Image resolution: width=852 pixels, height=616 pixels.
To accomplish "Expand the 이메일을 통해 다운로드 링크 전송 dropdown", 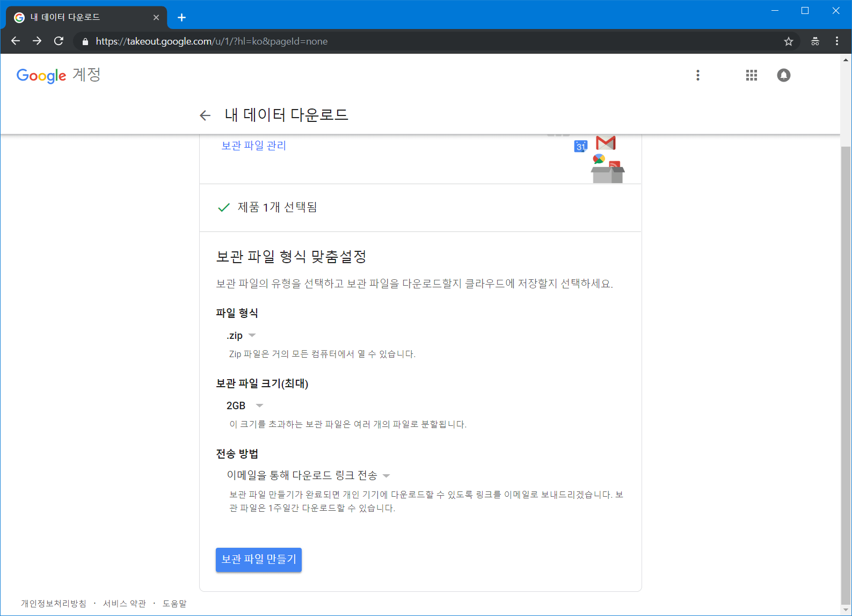I will pyautogui.click(x=308, y=475).
